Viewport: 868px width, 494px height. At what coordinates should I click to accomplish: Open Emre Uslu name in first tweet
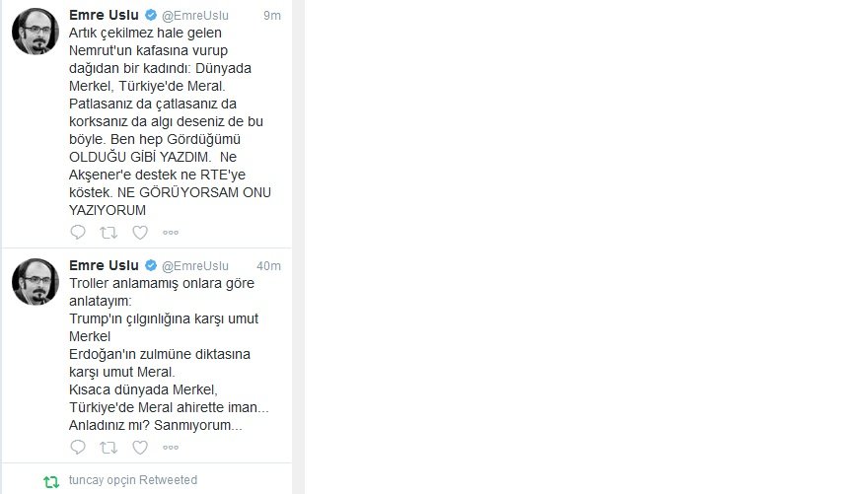coord(104,15)
